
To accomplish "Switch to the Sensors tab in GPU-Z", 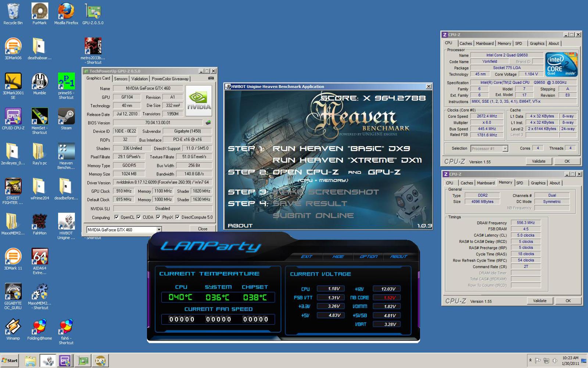I will (x=121, y=79).
